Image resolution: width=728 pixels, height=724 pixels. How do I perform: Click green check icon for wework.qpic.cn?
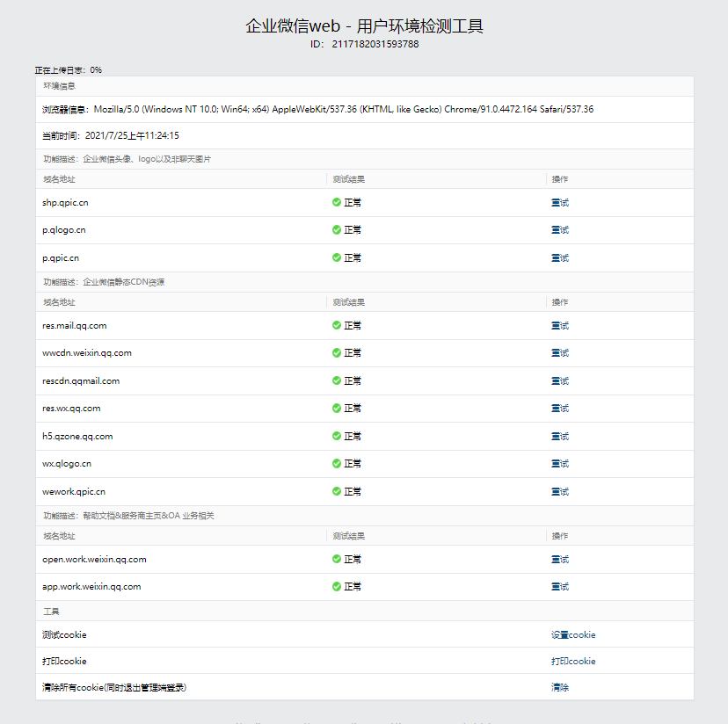(x=337, y=491)
